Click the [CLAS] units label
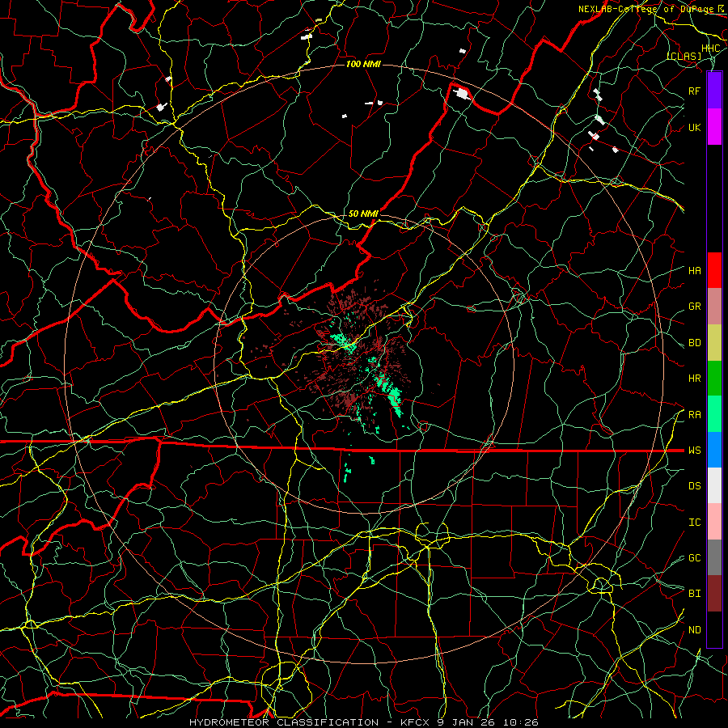 click(x=684, y=57)
